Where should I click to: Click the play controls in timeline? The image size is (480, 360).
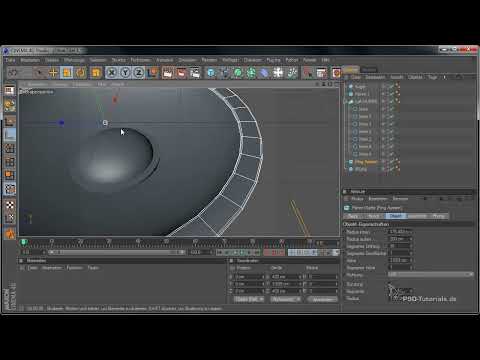[x=238, y=252]
